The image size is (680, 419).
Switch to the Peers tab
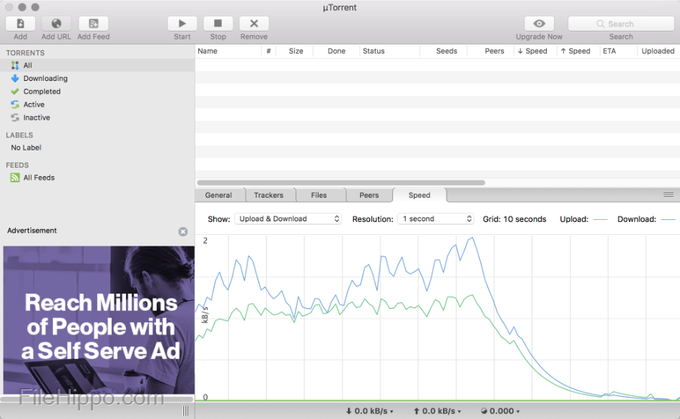[369, 195]
